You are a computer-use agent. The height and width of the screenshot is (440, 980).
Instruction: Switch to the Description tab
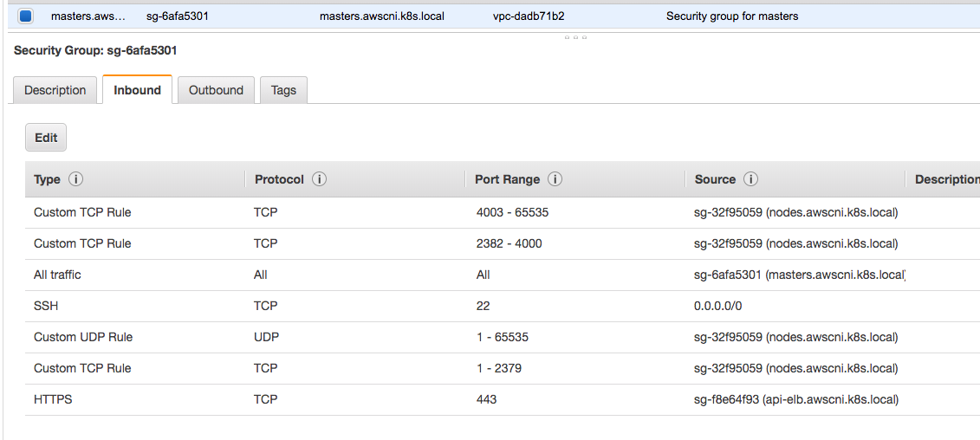(55, 90)
